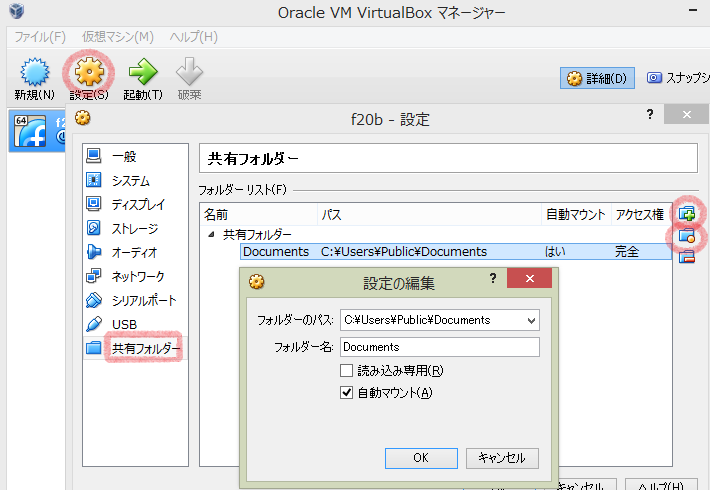Click 完全 access value in Documents row
Viewport: 710px width, 490px height.
tap(627, 252)
